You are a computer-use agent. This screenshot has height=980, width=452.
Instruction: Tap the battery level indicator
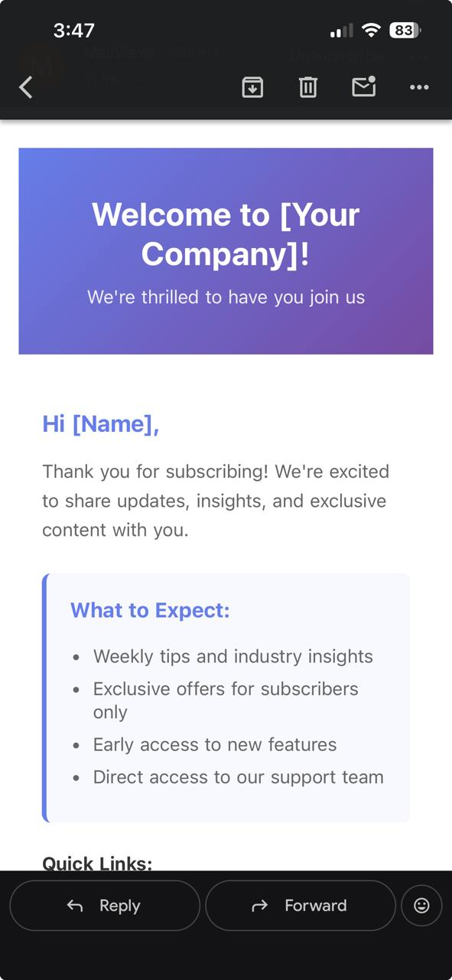404,31
